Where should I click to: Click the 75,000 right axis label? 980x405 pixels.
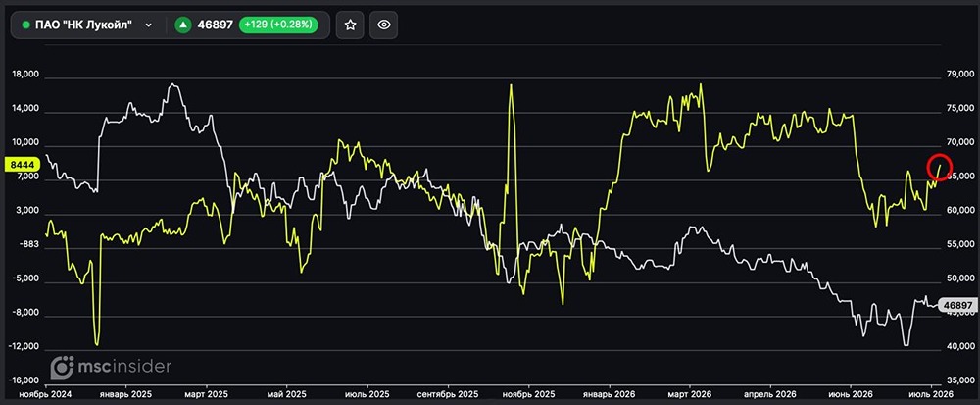pyautogui.click(x=958, y=108)
